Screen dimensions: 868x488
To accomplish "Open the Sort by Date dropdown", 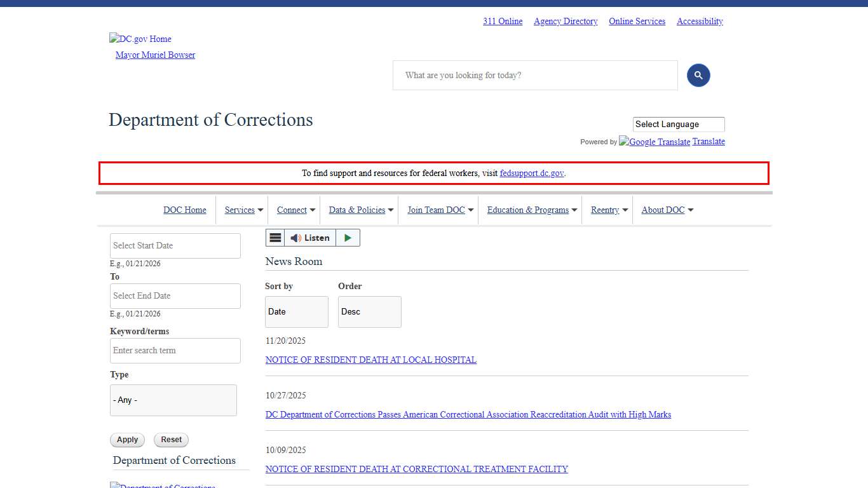I will [296, 312].
